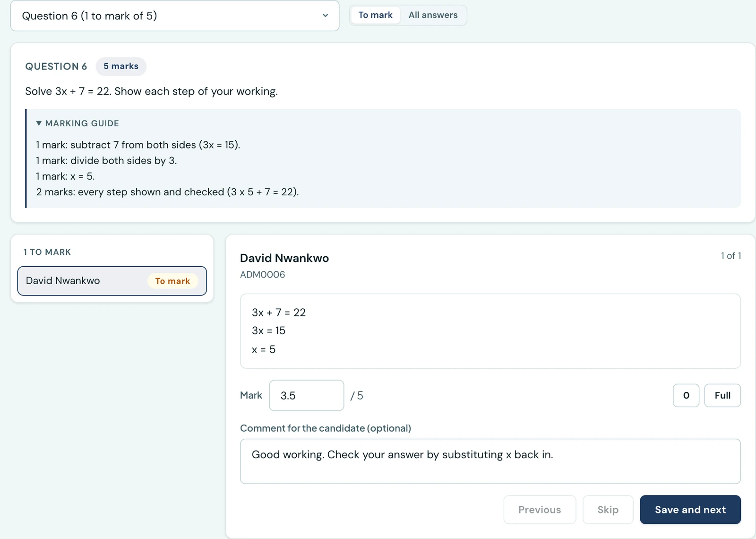
Task: Click the 5 marks badge
Action: click(121, 66)
